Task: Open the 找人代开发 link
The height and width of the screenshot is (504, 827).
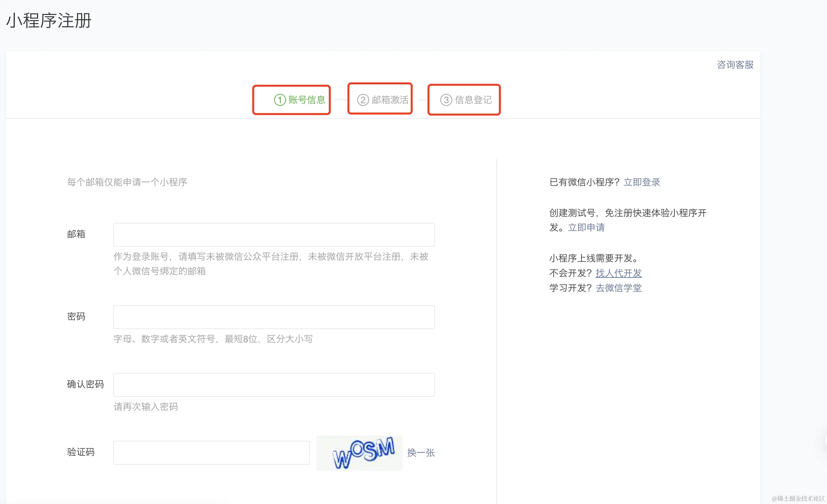Action: [x=618, y=273]
